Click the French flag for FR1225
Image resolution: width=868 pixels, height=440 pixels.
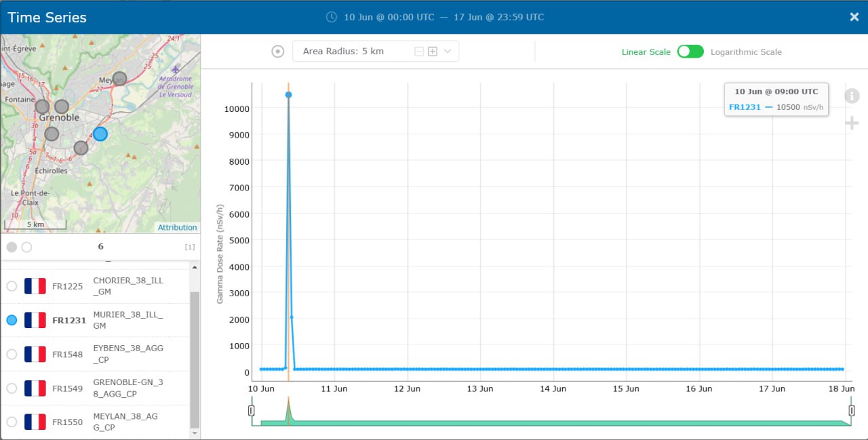click(35, 286)
